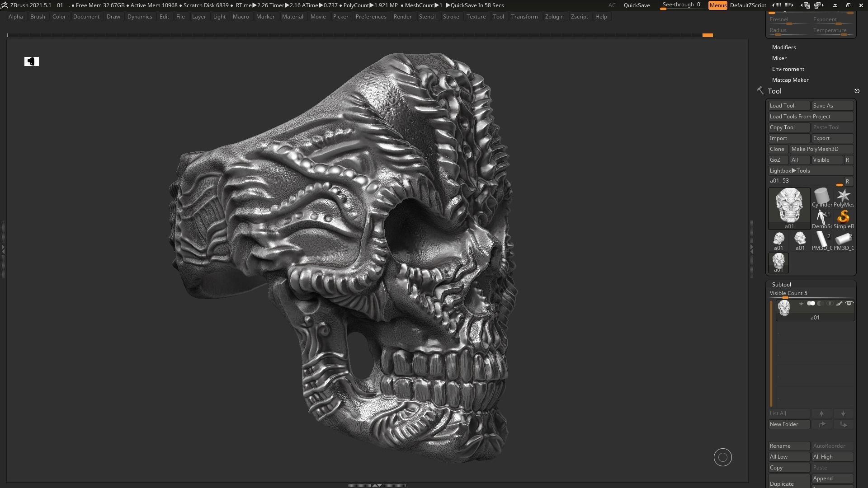Click the move subtool into folder arrow

click(x=821, y=424)
